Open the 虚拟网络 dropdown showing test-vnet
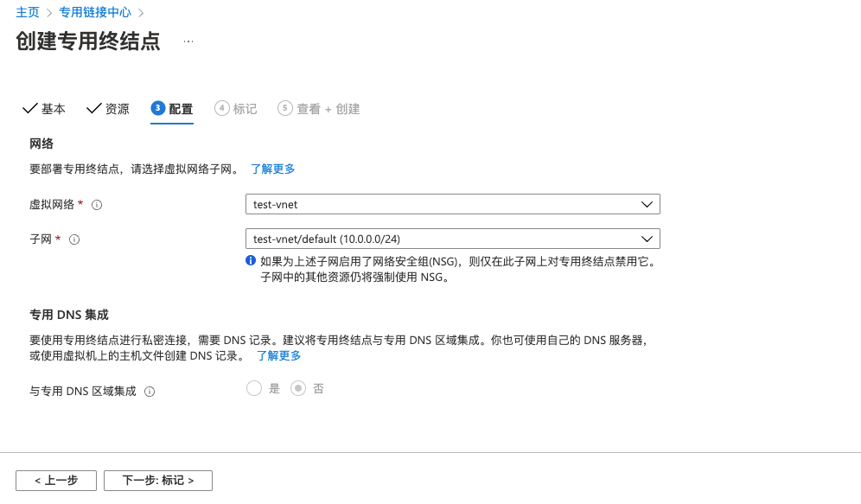Image resolution: width=861 pixels, height=504 pixels. (x=451, y=204)
